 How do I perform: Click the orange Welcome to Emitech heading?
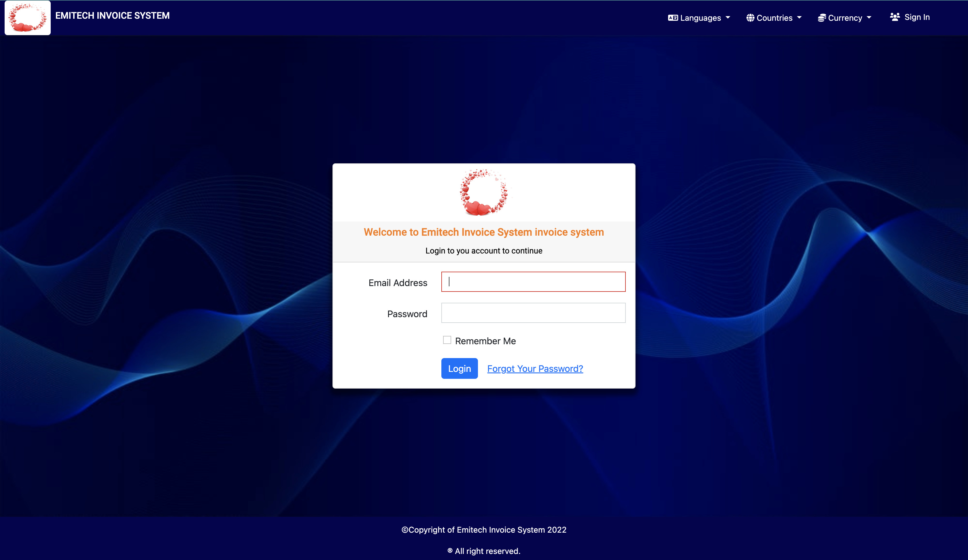[484, 232]
